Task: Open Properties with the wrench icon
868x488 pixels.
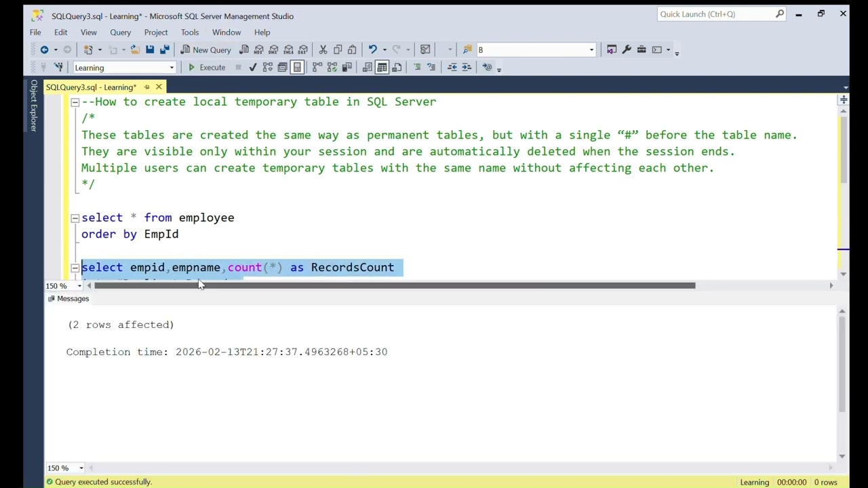Action: point(627,49)
